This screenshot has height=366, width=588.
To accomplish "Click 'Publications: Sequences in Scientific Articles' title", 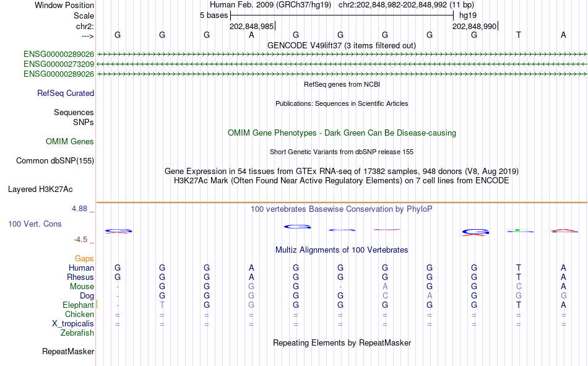I will tap(342, 103).
